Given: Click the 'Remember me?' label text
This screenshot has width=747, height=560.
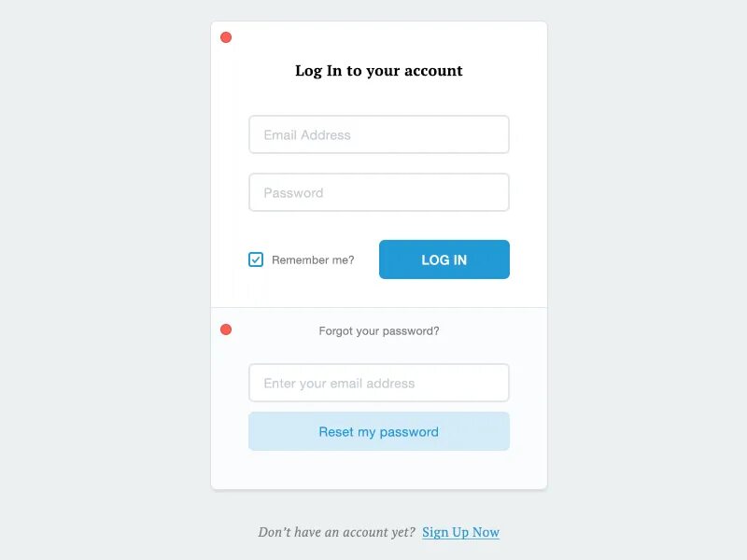Looking at the screenshot, I should click(313, 260).
